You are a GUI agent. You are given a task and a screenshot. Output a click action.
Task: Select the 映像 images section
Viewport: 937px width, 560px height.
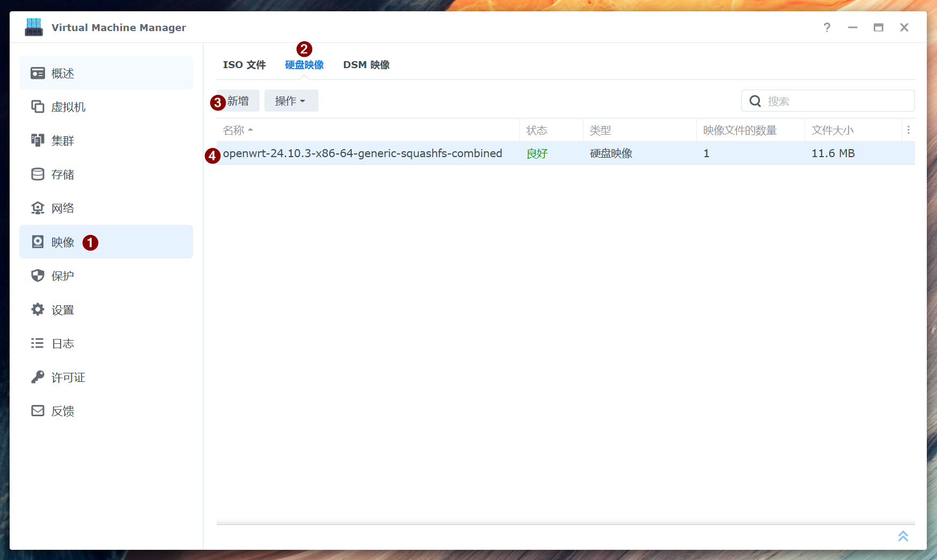click(62, 242)
